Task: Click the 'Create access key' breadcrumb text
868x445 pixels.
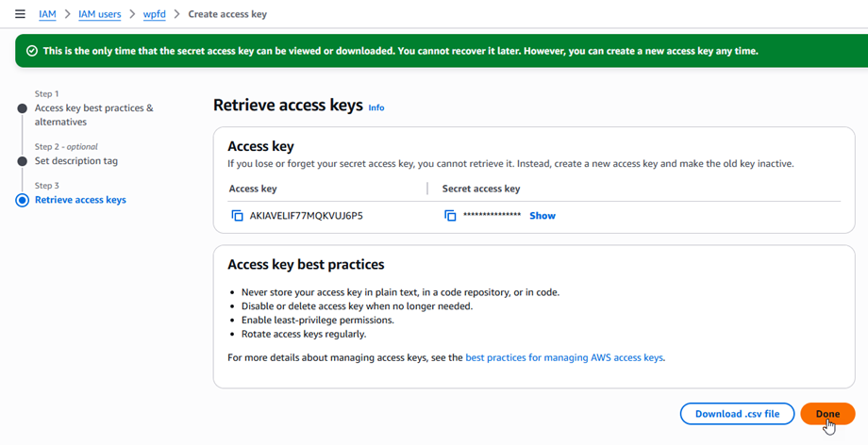Action: tap(227, 14)
